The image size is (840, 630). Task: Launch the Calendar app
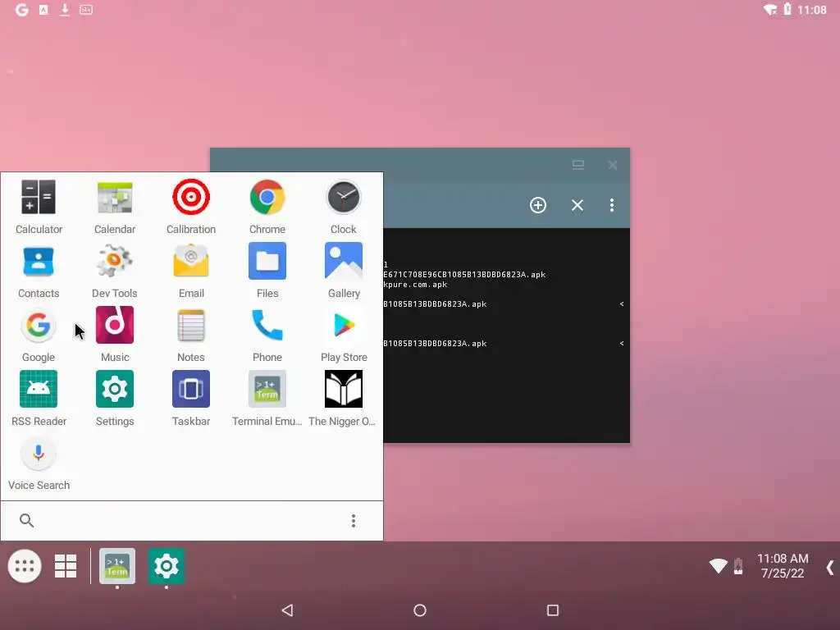pyautogui.click(x=115, y=206)
